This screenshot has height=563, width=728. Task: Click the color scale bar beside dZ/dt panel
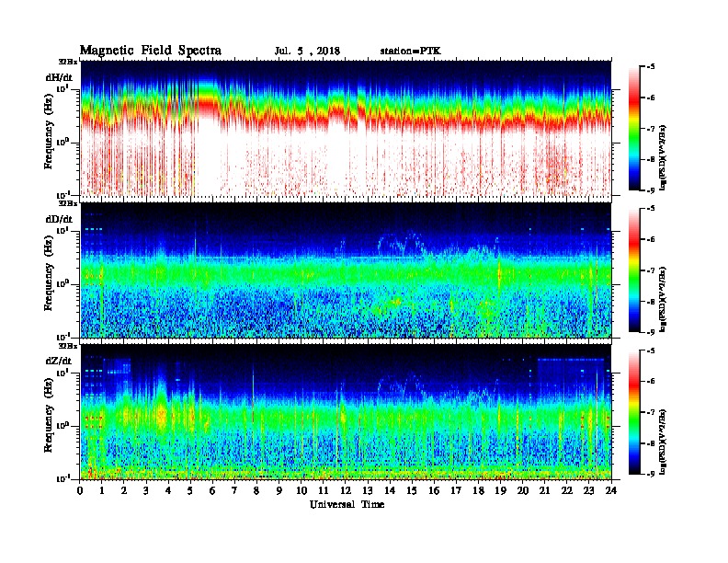[633, 412]
